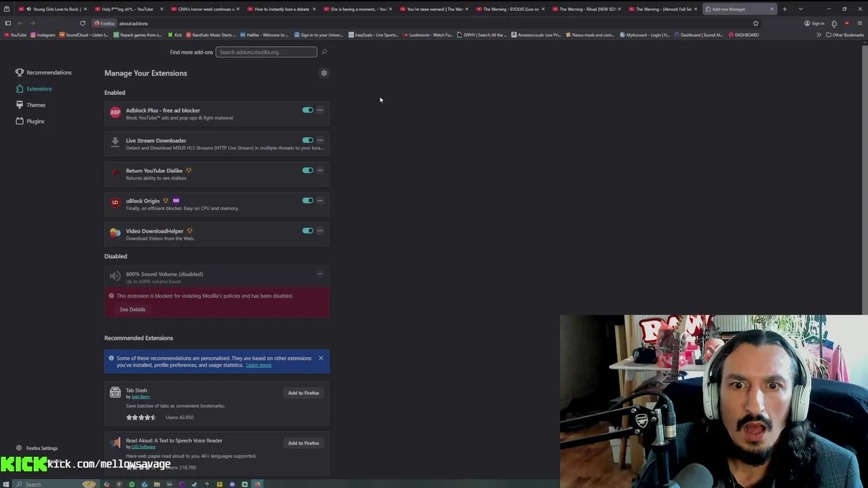Click the Tab Stash extension icon

click(x=115, y=392)
